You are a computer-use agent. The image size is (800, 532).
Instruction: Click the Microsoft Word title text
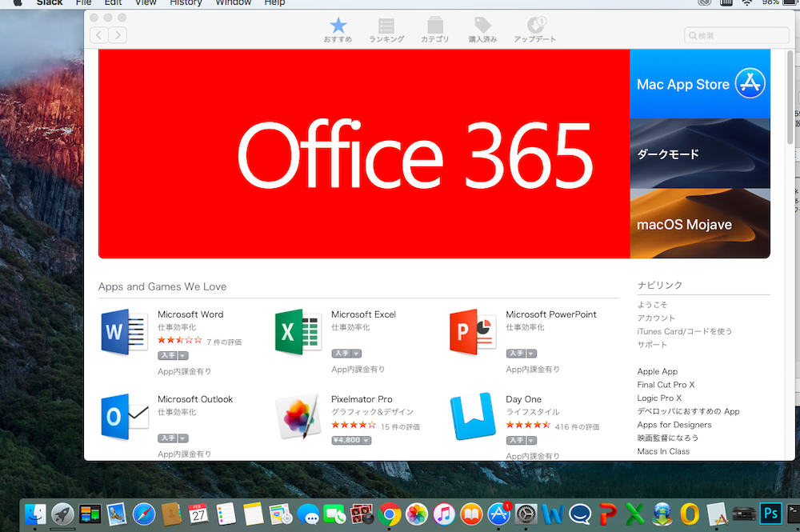click(x=190, y=314)
